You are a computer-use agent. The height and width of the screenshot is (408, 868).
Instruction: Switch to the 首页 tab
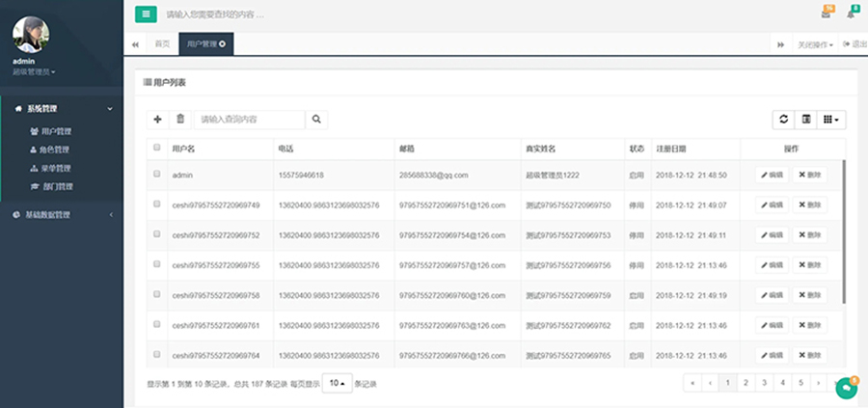point(162,44)
